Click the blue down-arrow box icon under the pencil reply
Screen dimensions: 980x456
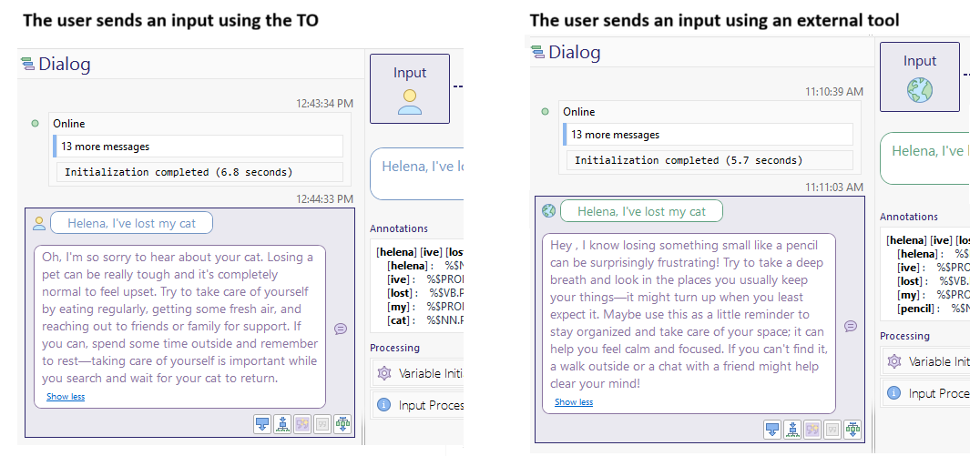pos(772,430)
